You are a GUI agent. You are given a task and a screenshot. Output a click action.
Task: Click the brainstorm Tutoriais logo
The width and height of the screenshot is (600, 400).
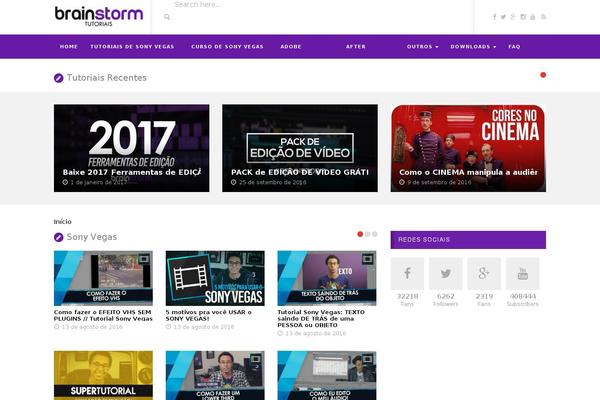[99, 16]
